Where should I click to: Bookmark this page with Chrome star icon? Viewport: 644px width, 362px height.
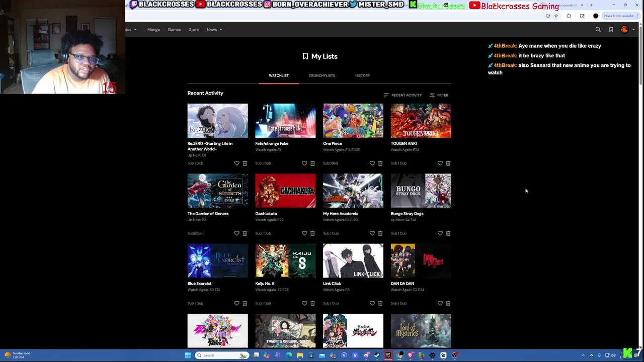click(x=556, y=16)
